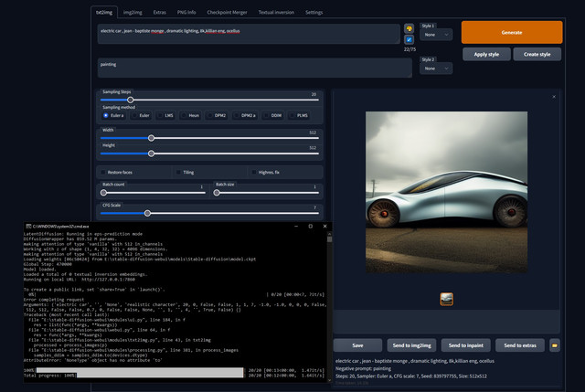Click Send to extras button
This screenshot has height=392, width=585.
tap(520, 345)
